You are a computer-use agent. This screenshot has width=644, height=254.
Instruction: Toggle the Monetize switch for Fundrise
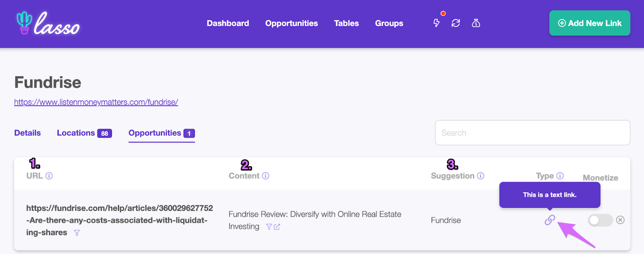600,220
